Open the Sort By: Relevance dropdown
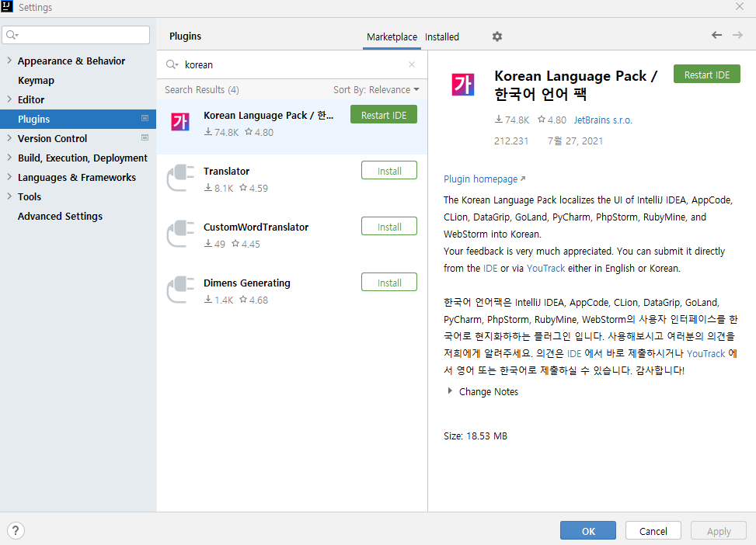The width and height of the screenshot is (756, 545). pyautogui.click(x=376, y=89)
